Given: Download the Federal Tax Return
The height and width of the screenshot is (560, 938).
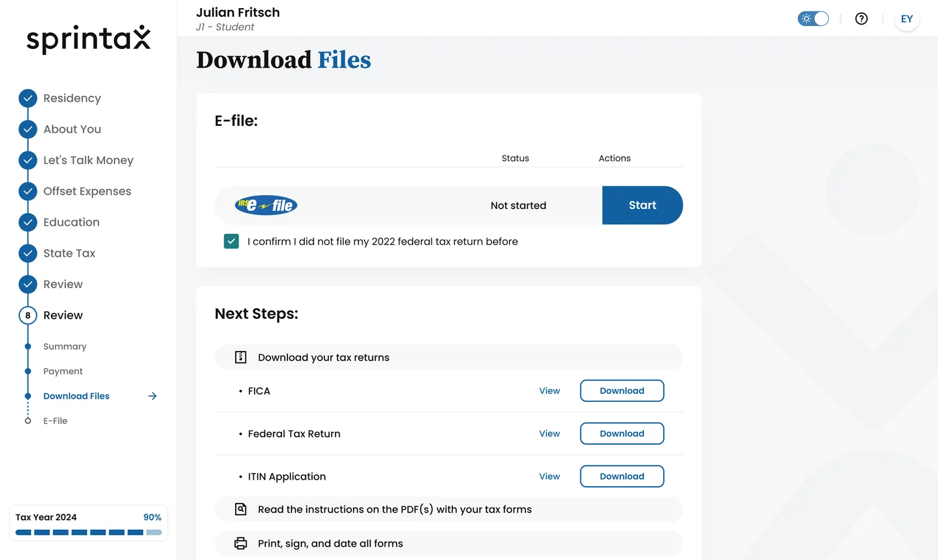Looking at the screenshot, I should coord(622,433).
